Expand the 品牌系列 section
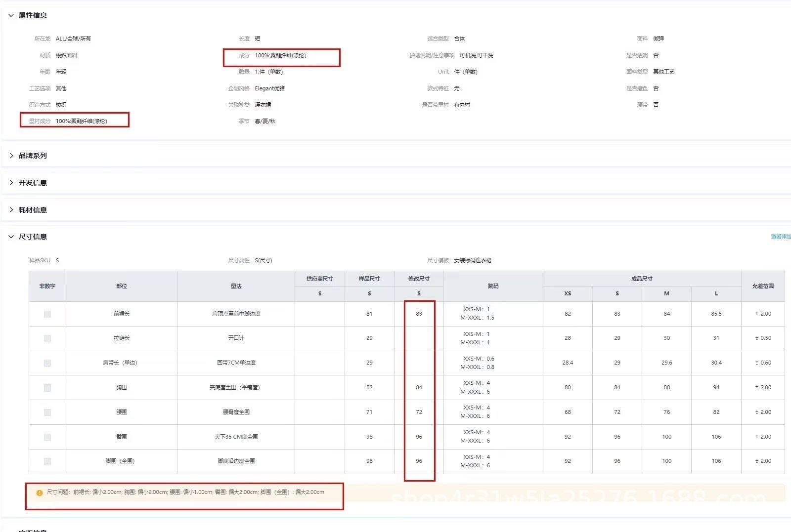 11,156
